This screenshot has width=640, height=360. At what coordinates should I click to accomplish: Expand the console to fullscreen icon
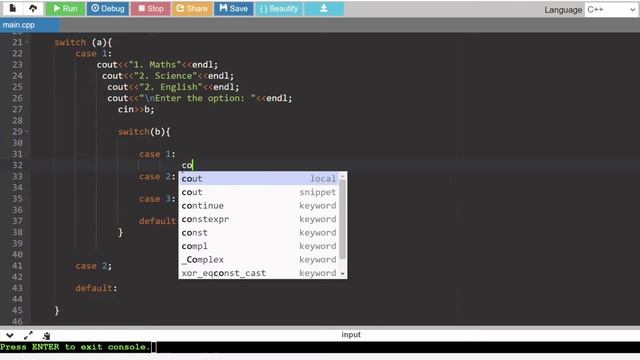[28, 336]
